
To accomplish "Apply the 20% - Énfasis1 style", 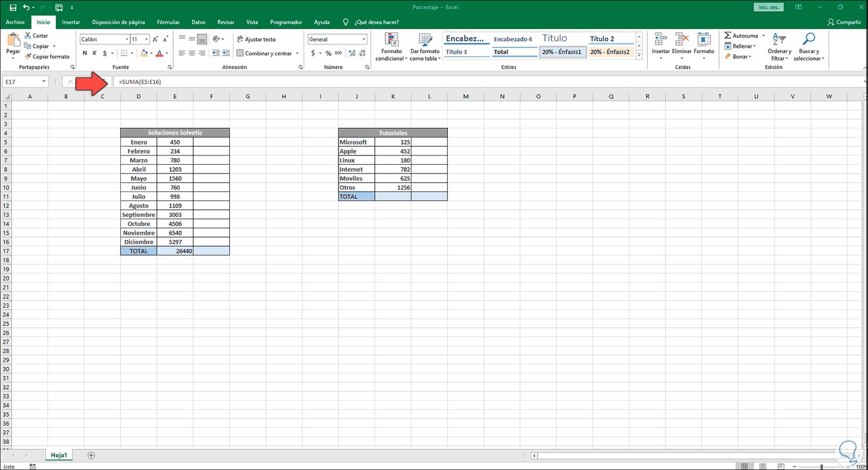I will pos(562,52).
